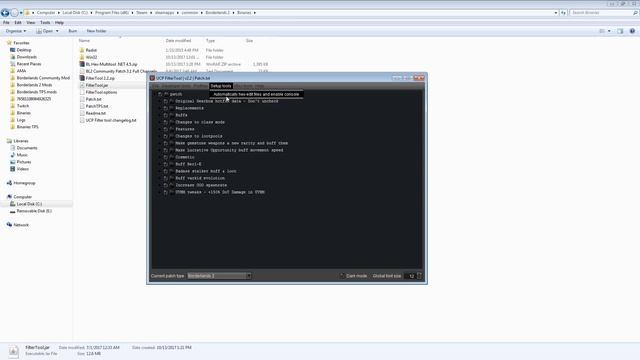
Task: Open the Developer tools menu in FilterTool
Action: tap(176, 86)
